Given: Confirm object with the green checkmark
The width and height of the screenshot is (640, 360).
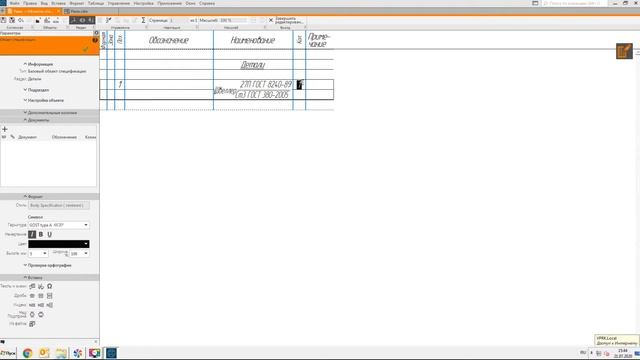Looking at the screenshot, I should click(x=85, y=49).
